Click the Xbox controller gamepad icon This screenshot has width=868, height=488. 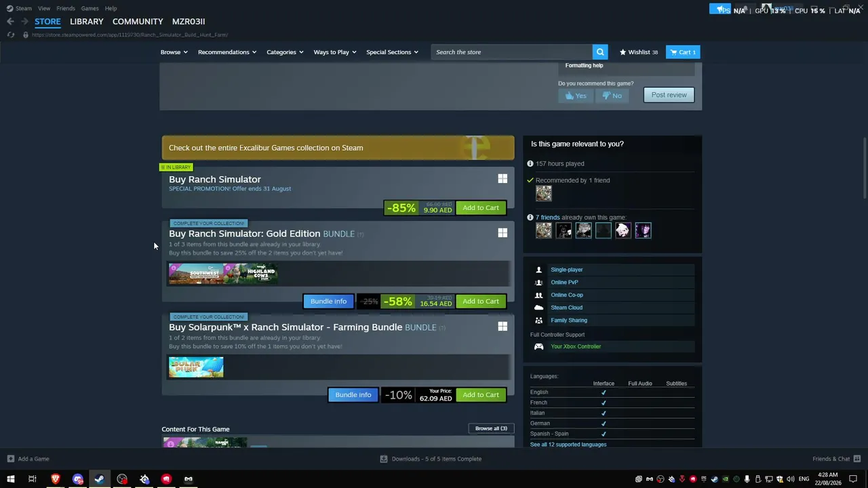pos(538,346)
